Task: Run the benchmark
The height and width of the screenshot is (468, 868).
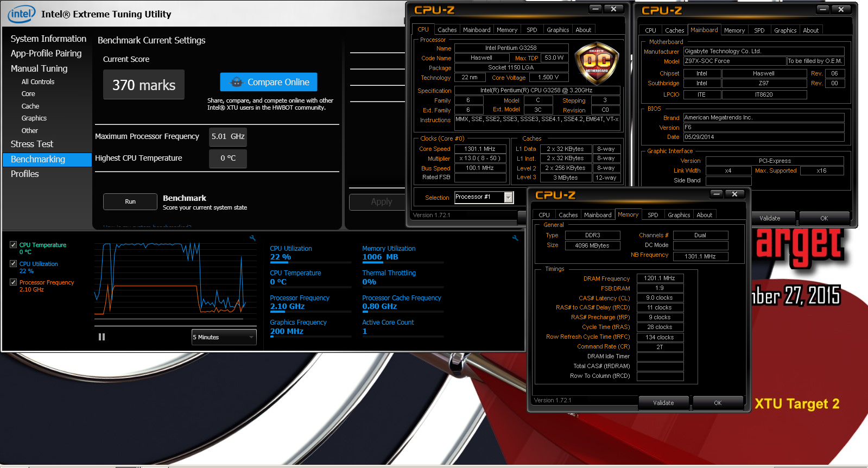Action: pos(130,201)
